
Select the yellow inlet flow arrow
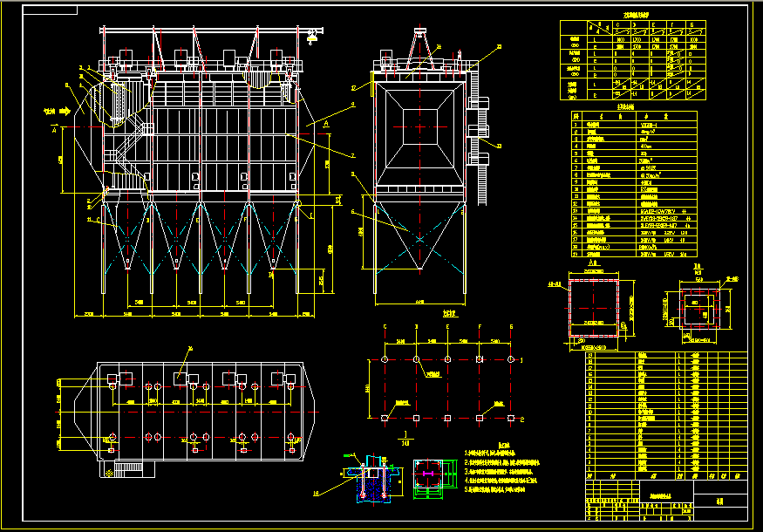click(x=65, y=112)
